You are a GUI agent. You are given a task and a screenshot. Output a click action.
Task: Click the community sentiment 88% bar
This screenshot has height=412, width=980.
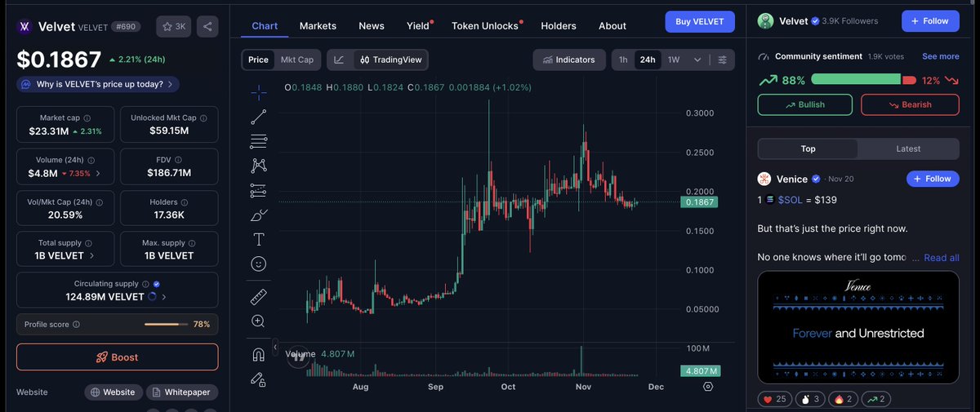[857, 80]
